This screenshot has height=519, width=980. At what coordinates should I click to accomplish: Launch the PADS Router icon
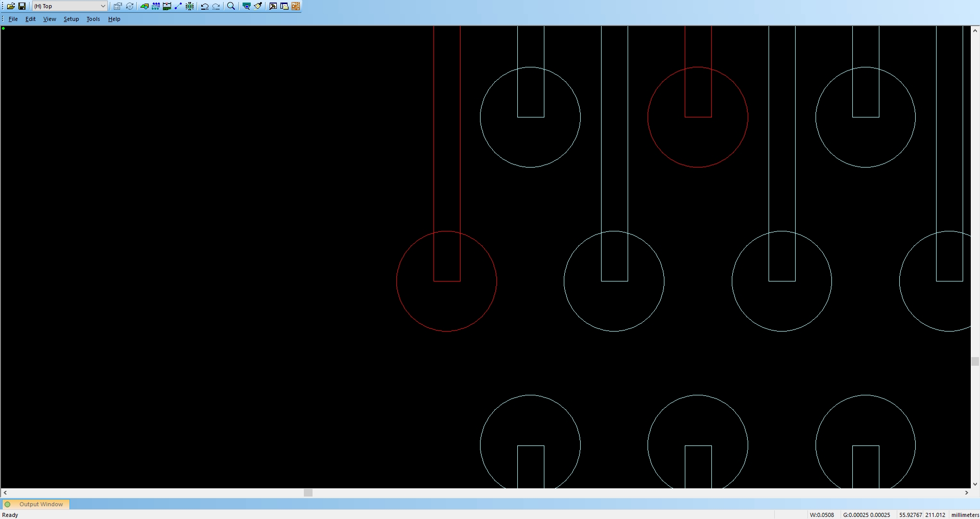(x=296, y=6)
